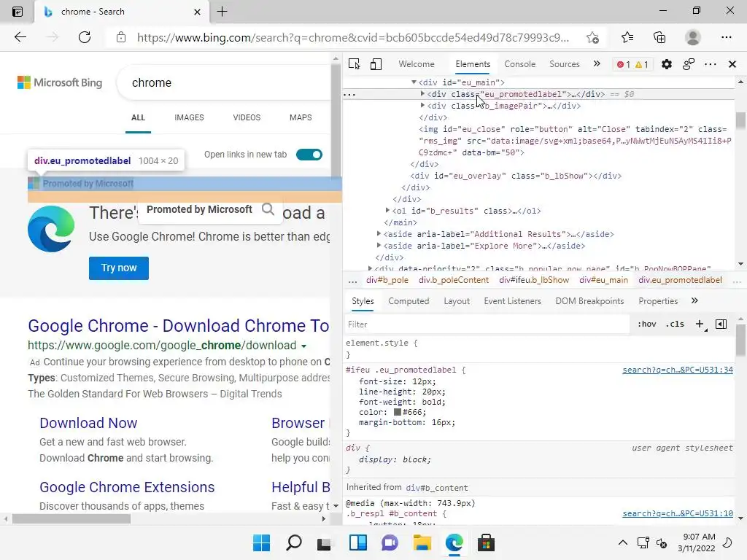Click the yellow warning count badge

coord(642,64)
